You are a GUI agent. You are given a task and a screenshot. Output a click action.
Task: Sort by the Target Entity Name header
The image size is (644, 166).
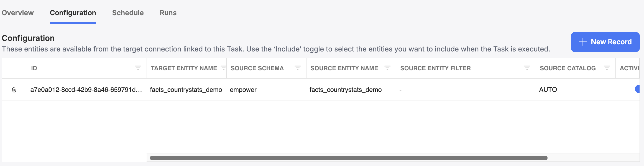click(x=184, y=68)
